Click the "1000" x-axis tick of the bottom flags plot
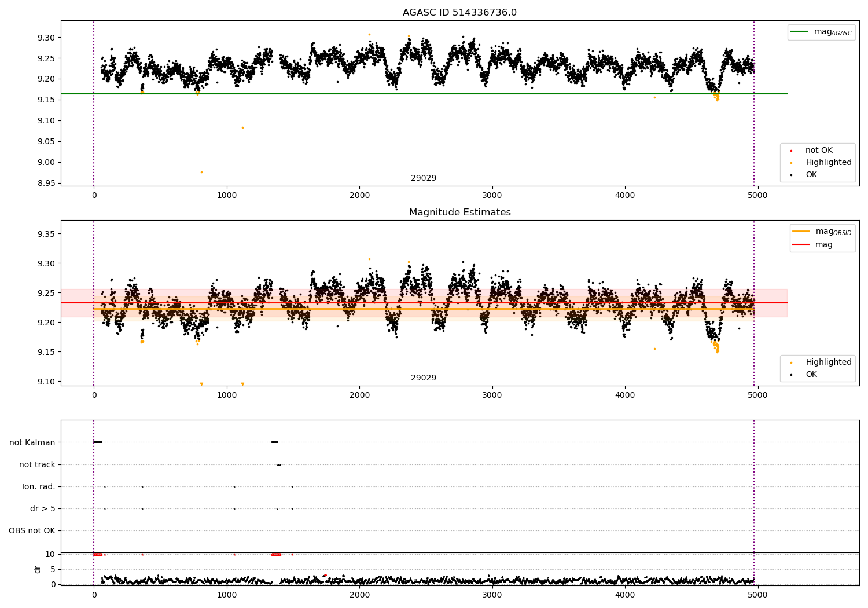The width and height of the screenshot is (868, 608). 227,595
